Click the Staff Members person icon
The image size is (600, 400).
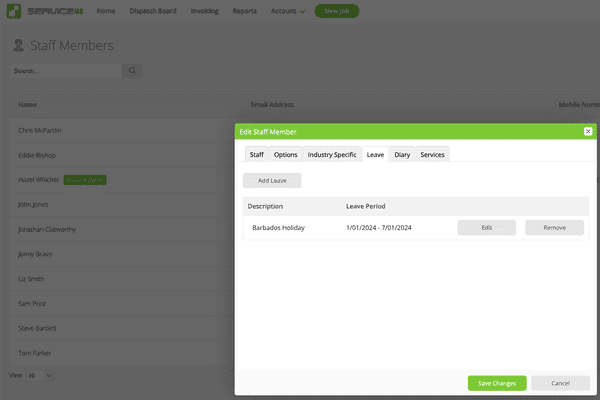[x=18, y=46]
